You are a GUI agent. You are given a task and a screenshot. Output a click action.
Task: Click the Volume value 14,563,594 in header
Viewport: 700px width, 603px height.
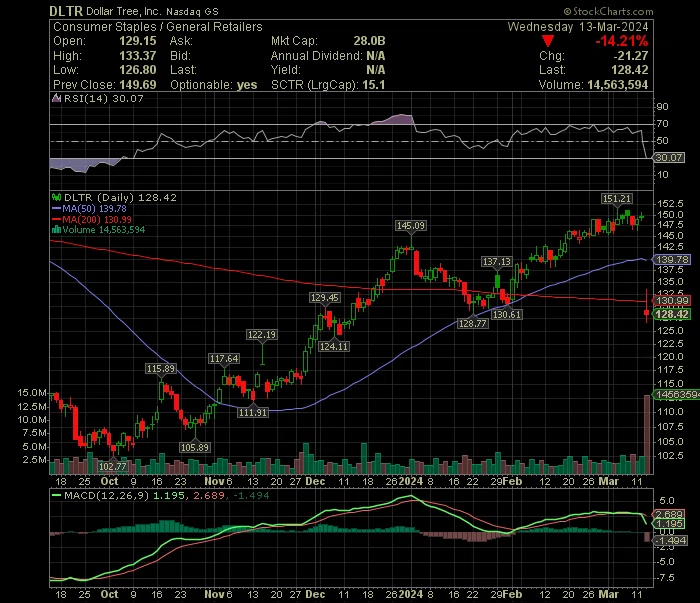[617, 85]
